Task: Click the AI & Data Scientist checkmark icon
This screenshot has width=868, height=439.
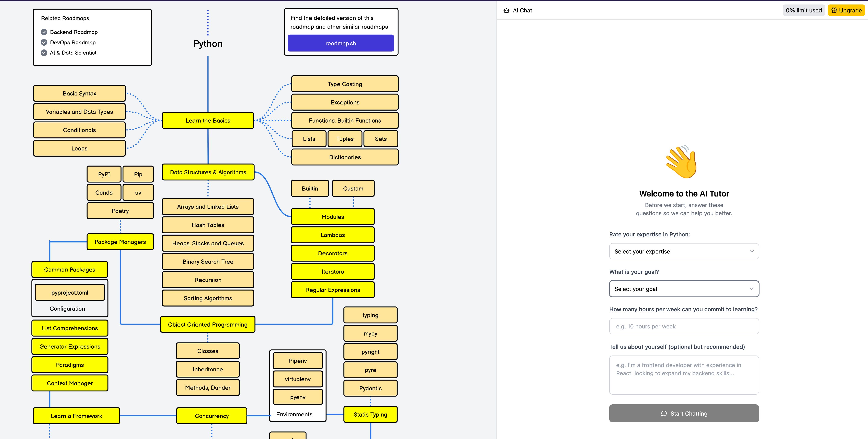Action: click(x=44, y=53)
